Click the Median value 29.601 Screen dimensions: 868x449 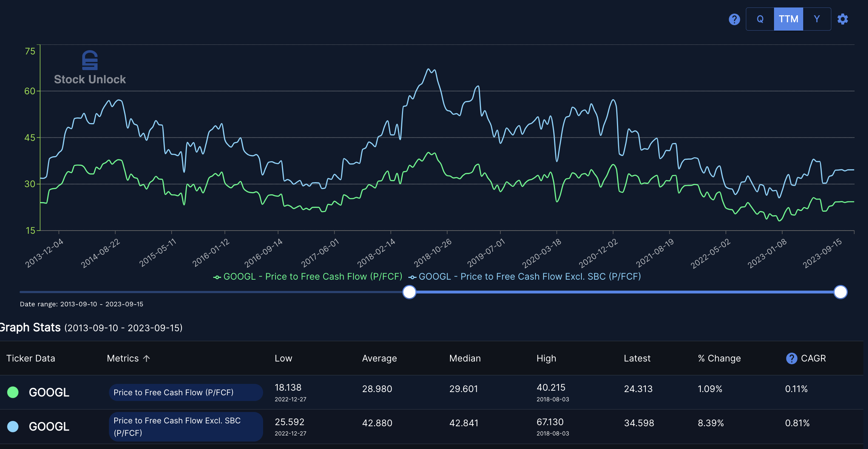point(464,389)
